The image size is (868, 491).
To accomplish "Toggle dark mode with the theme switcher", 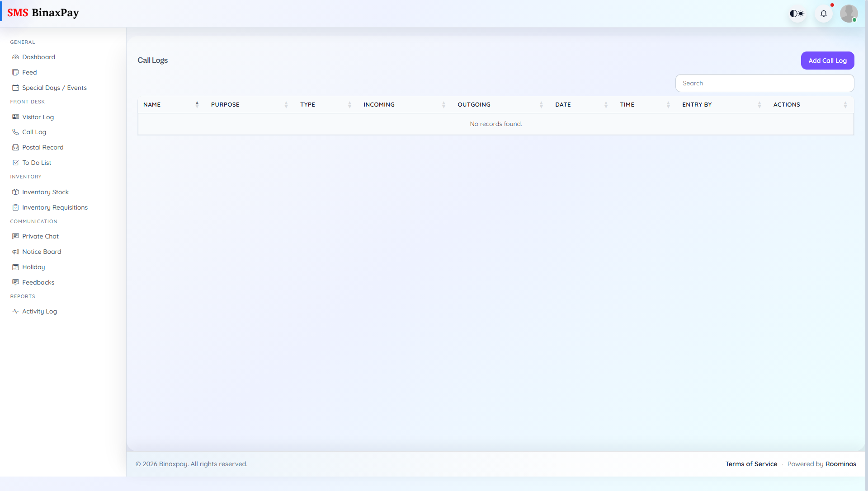I will 797,14.
